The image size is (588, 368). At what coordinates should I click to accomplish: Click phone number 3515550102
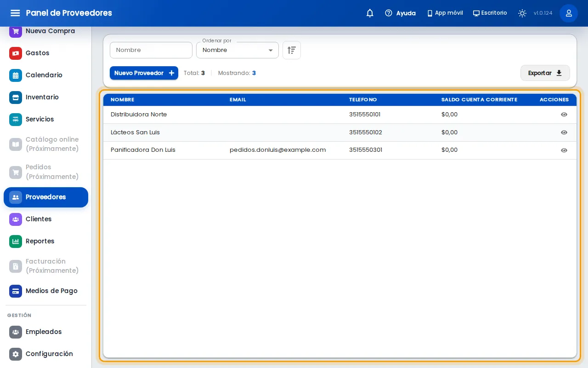(366, 132)
